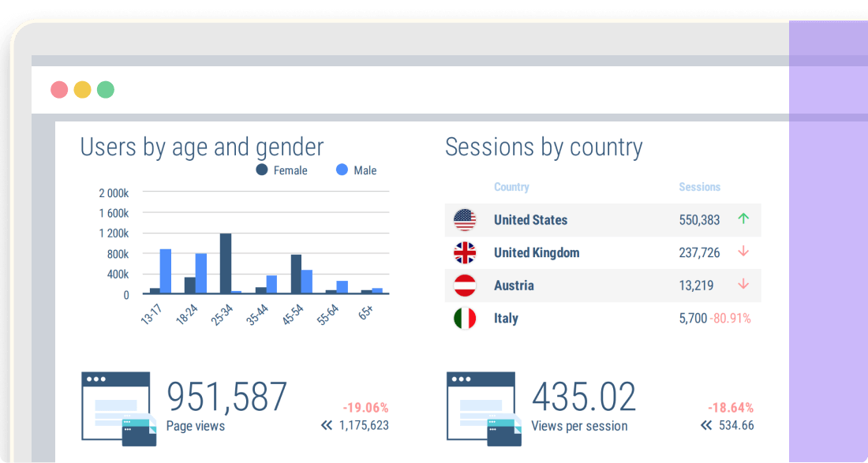Click the Austria flag icon
Screen dimensions: 868x463
point(466,286)
